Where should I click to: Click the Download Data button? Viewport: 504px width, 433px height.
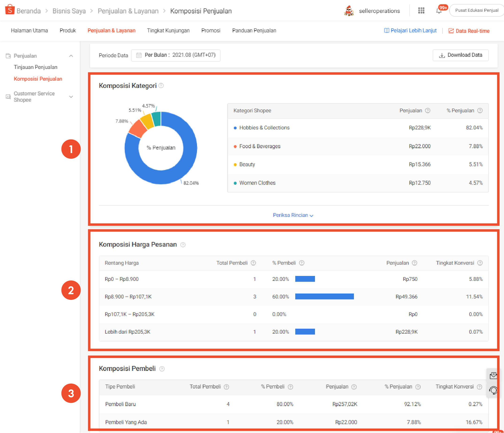(x=460, y=55)
